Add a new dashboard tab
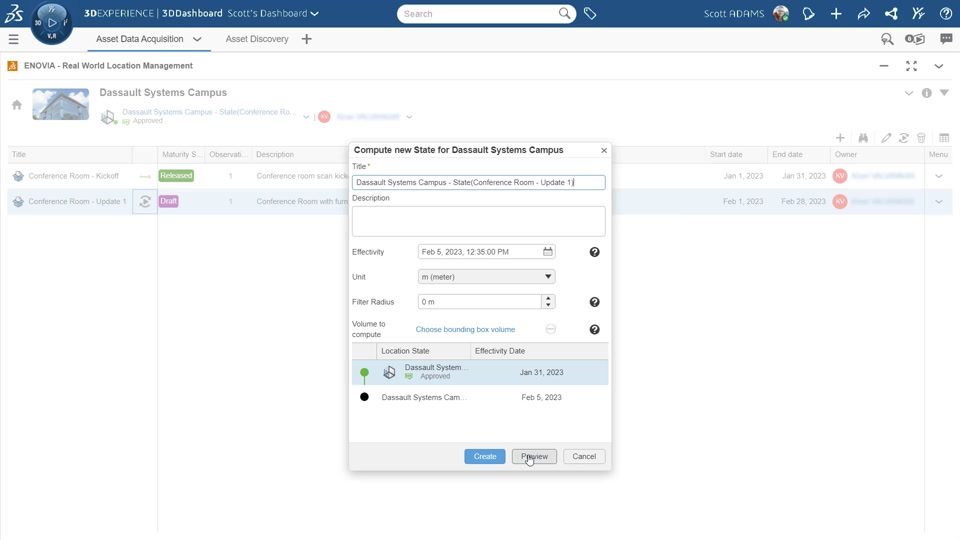The width and height of the screenshot is (960, 540). point(307,39)
